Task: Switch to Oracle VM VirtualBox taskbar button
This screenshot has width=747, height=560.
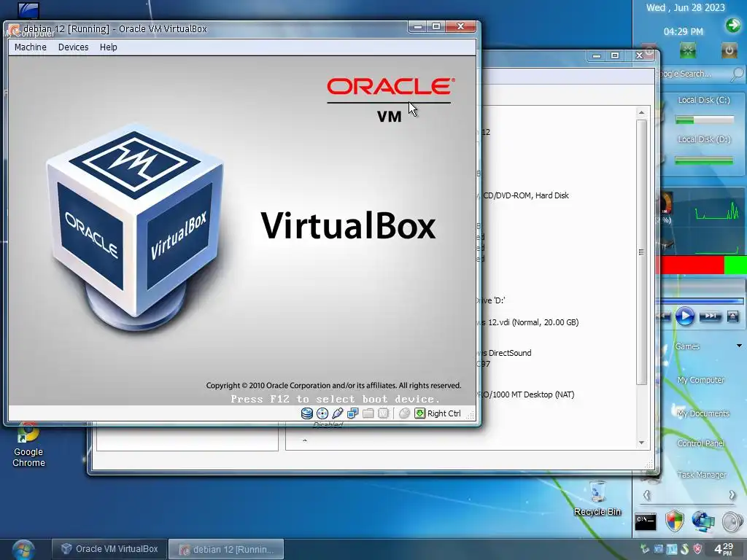Action: 109,549
